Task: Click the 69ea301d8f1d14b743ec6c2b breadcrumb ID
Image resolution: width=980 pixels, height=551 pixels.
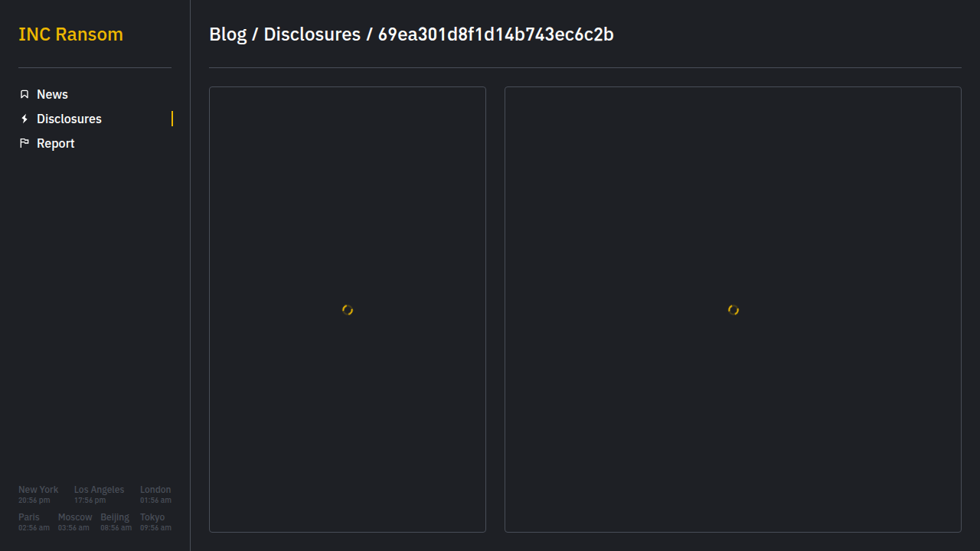Action: (495, 34)
